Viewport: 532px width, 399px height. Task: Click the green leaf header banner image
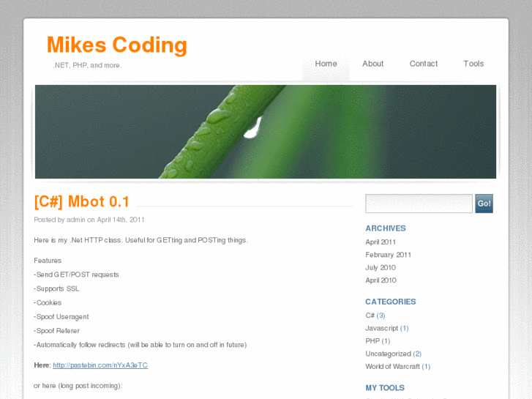click(266, 132)
